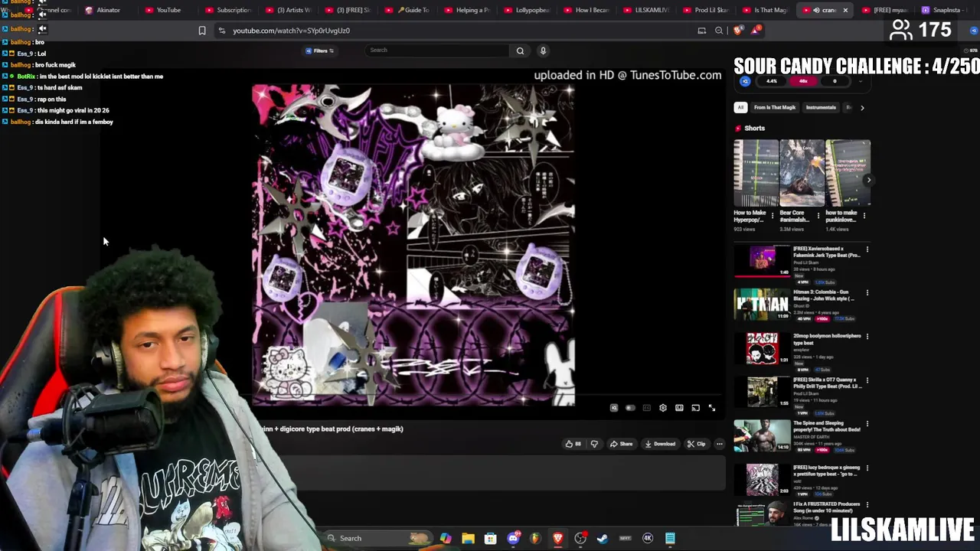Open the OBS icon with the red badge
Viewport: 980px width, 551px height.
pyautogui.click(x=580, y=538)
